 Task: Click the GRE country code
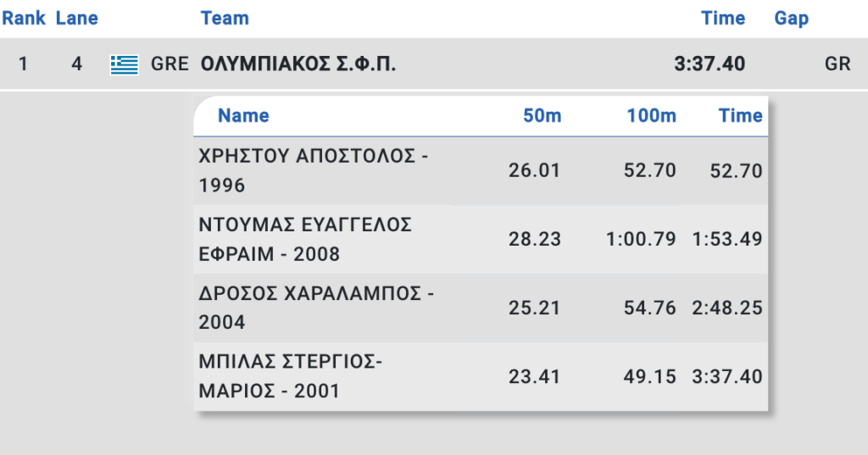pos(170,64)
